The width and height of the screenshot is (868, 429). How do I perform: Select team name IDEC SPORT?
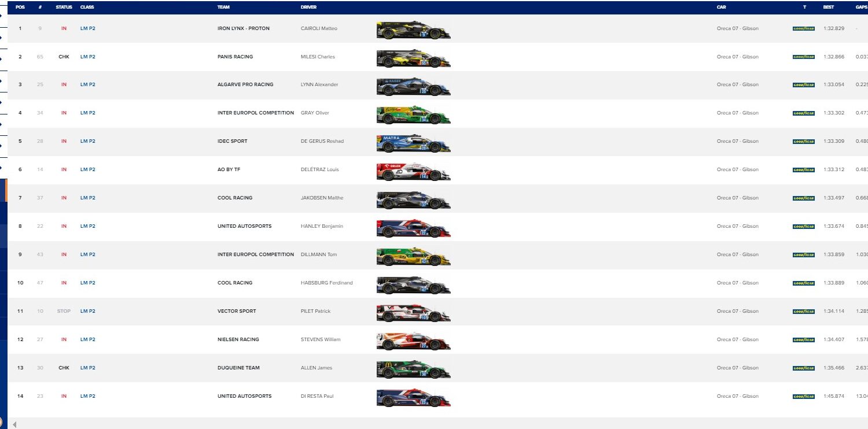pyautogui.click(x=232, y=141)
